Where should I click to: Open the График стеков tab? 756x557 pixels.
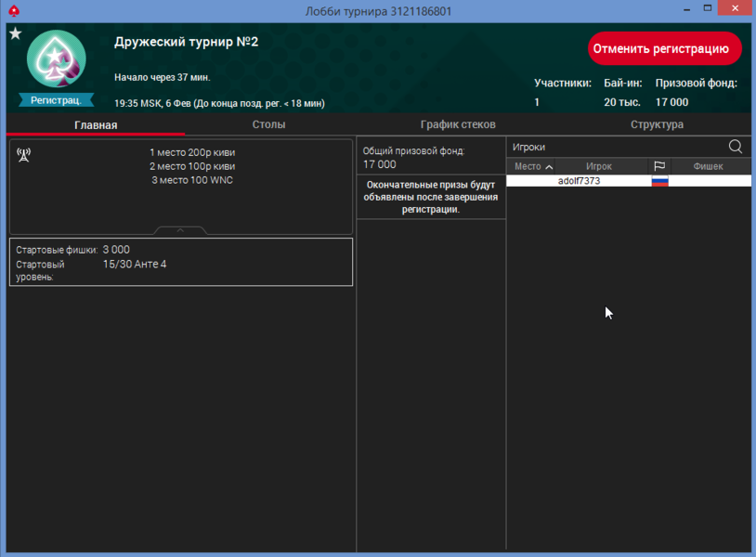click(x=458, y=124)
